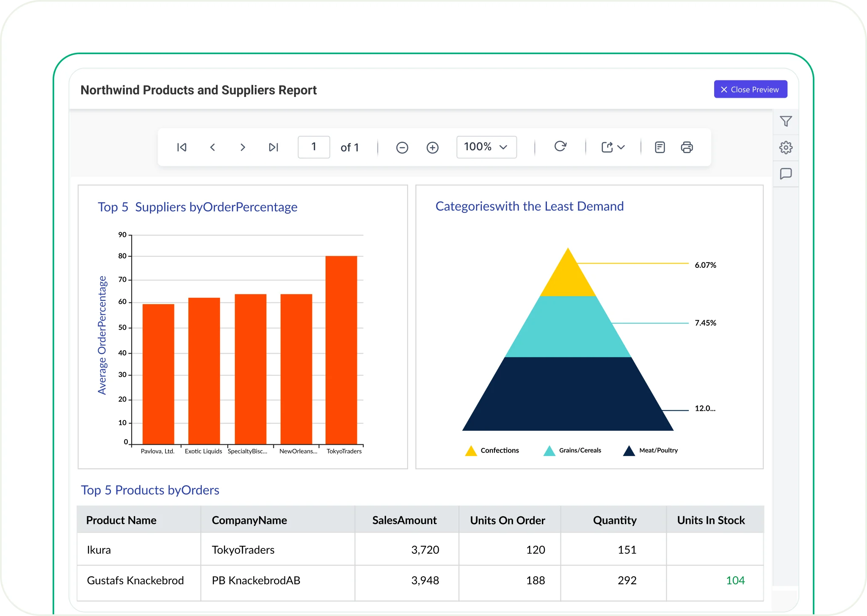Click the Confections legend swatch
Image resolution: width=867 pixels, height=616 pixels.
tap(471, 451)
